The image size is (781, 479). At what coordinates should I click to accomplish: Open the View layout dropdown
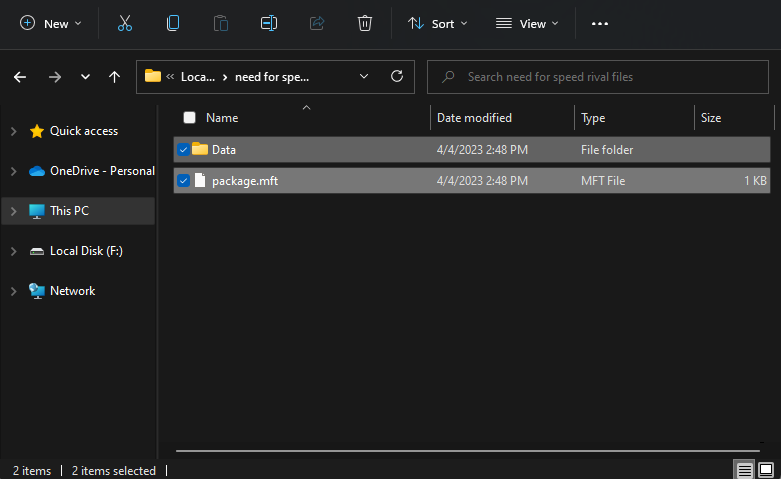pyautogui.click(x=527, y=23)
